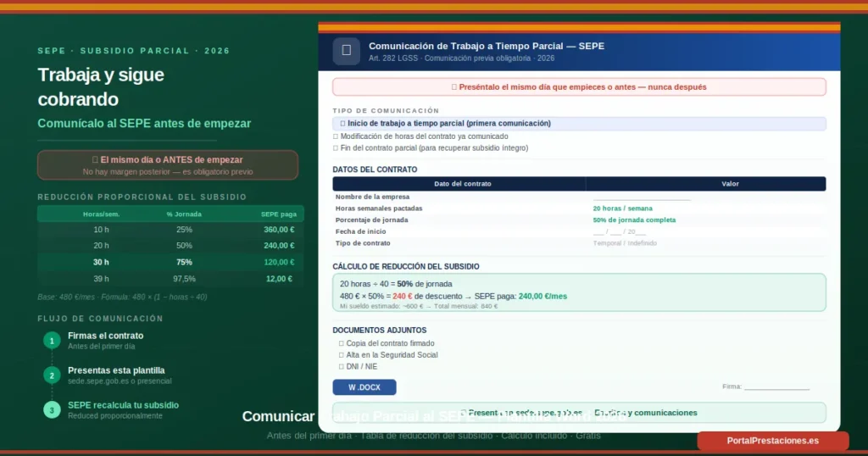Select the 120,00 € amount
This screenshot has width=868, height=456.
pos(279,262)
